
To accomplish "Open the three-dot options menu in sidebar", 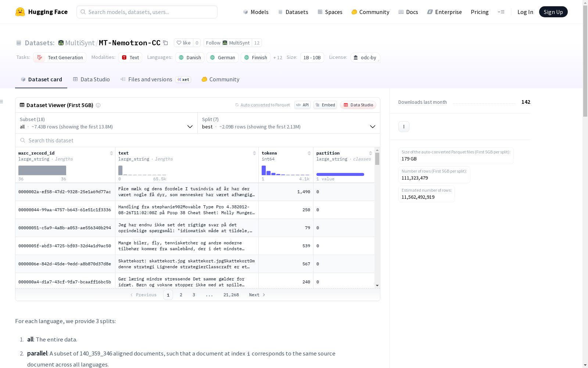I will coord(404,127).
